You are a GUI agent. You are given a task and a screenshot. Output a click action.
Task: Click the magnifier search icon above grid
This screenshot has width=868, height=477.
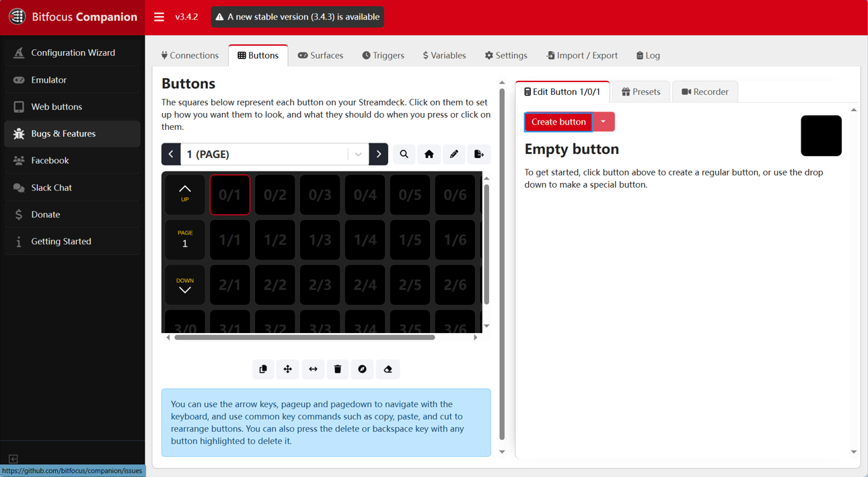[404, 154]
